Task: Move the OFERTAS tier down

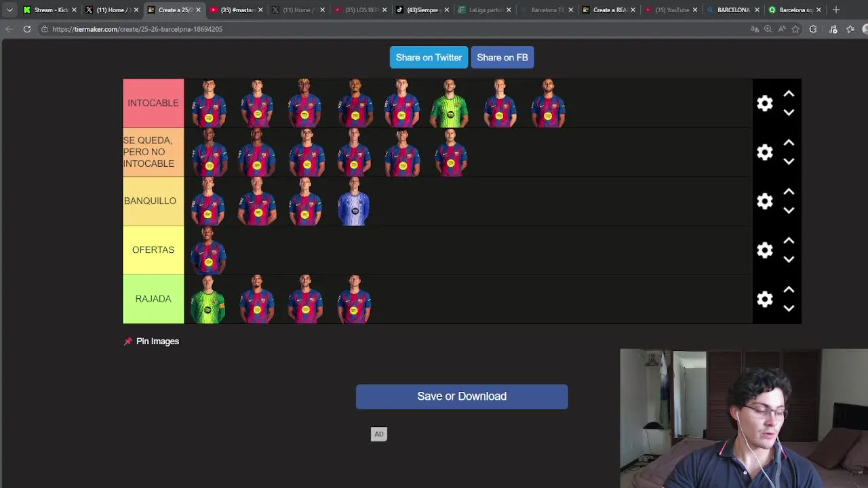Action: (x=789, y=259)
